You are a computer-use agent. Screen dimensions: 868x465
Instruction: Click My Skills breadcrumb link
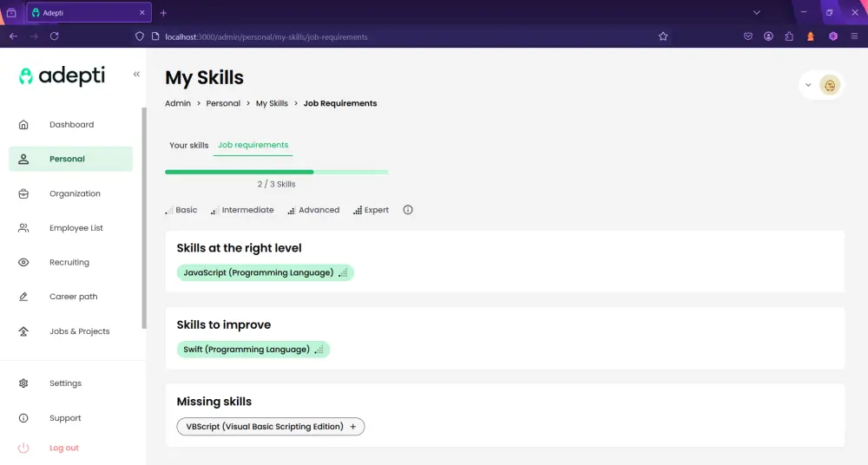pos(272,103)
